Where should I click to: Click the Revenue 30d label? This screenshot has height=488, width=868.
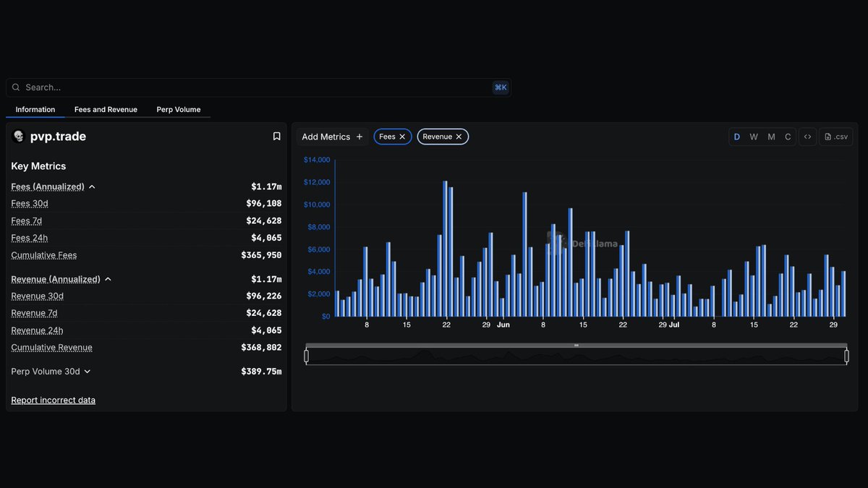[37, 296]
